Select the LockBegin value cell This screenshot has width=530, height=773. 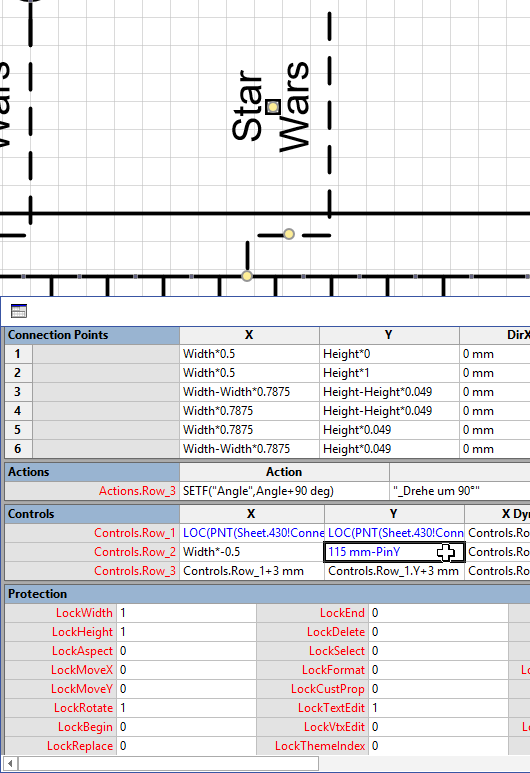186,727
